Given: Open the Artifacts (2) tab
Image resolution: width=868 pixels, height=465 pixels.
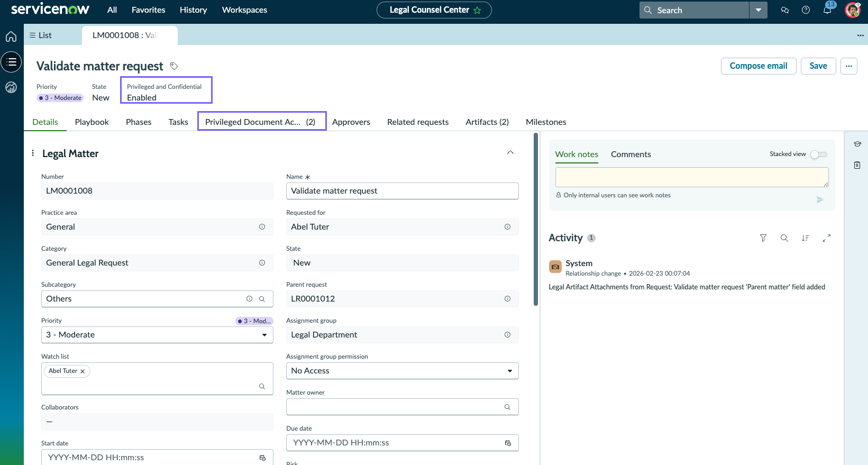Looking at the screenshot, I should (487, 122).
